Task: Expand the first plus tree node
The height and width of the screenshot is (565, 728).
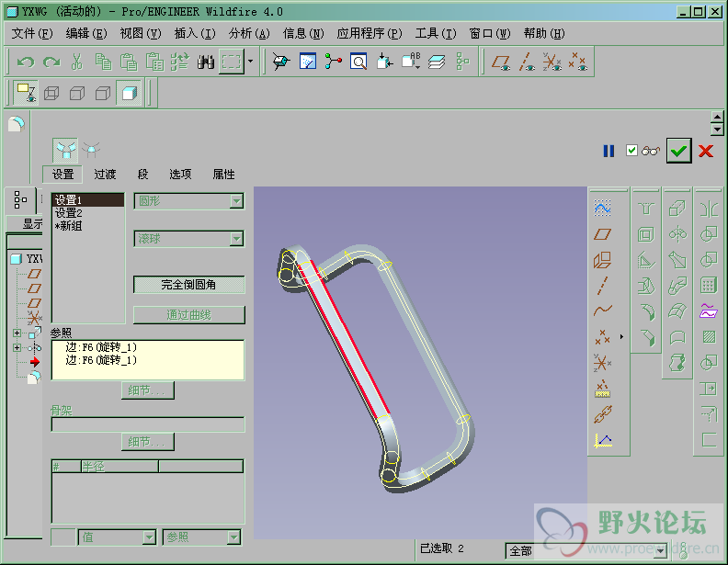Action: [x=17, y=333]
